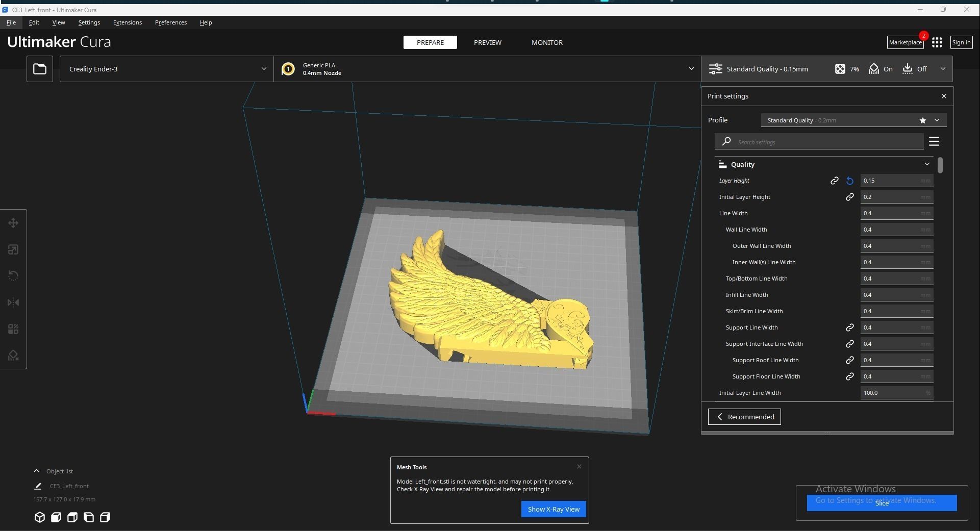
Task: Switch to the PREVIEW stage tab
Action: coord(488,42)
